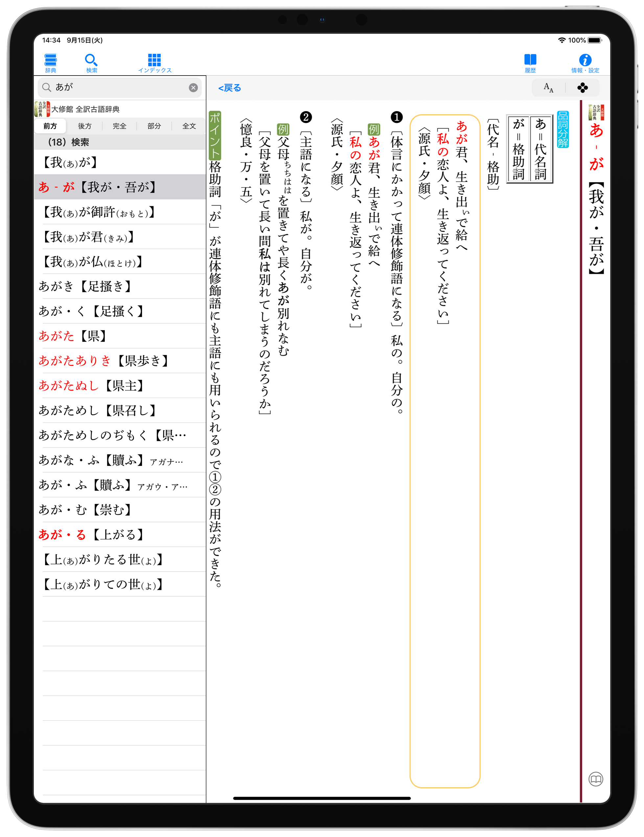This screenshot has width=644, height=837.
Task: Select the 後方 suffix-match tab
Action: [85, 126]
